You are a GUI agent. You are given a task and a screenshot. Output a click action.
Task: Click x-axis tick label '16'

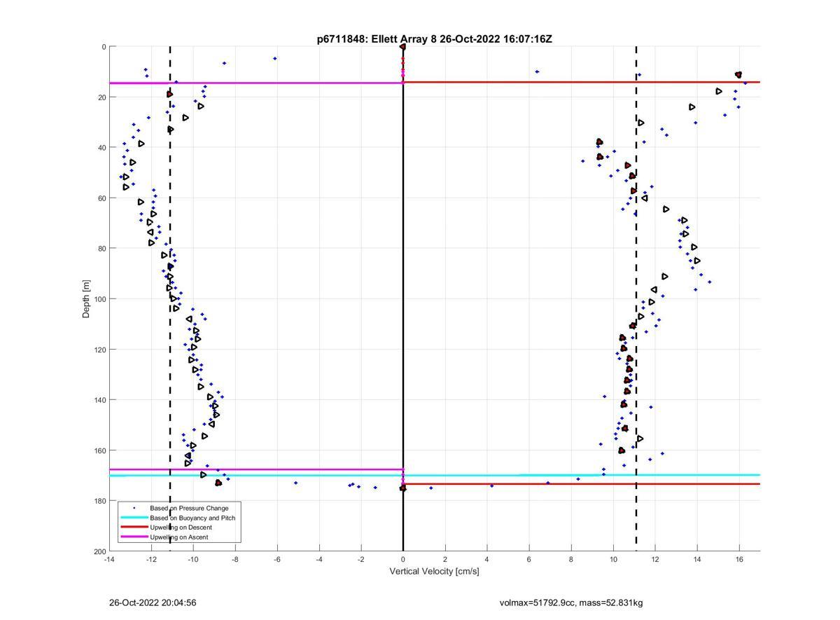pyautogui.click(x=739, y=559)
